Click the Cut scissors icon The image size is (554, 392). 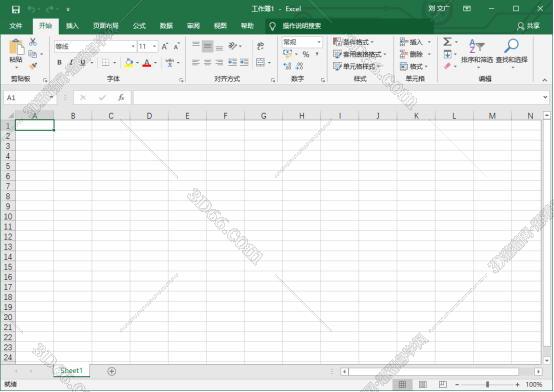pyautogui.click(x=33, y=42)
